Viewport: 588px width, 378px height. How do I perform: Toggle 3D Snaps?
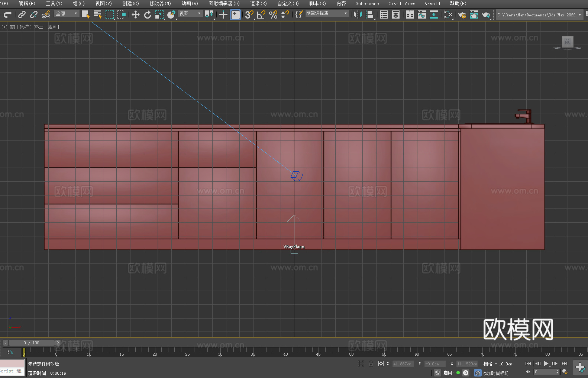pyautogui.click(x=249, y=14)
